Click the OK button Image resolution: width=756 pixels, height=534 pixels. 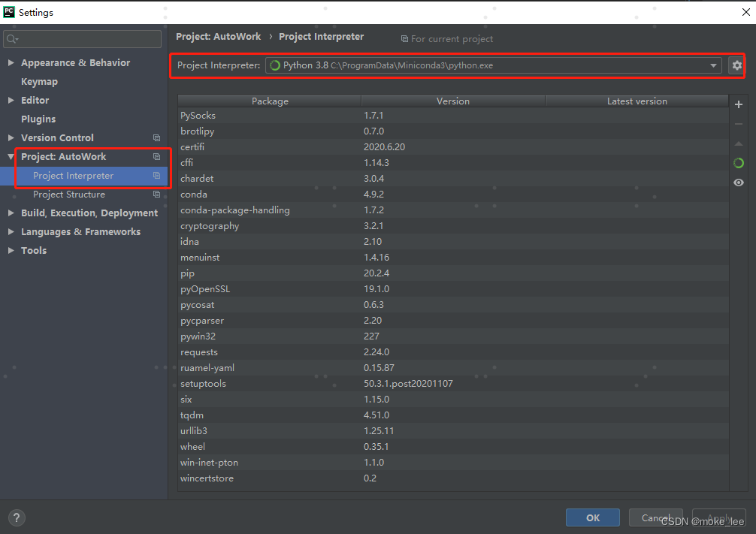click(x=593, y=517)
